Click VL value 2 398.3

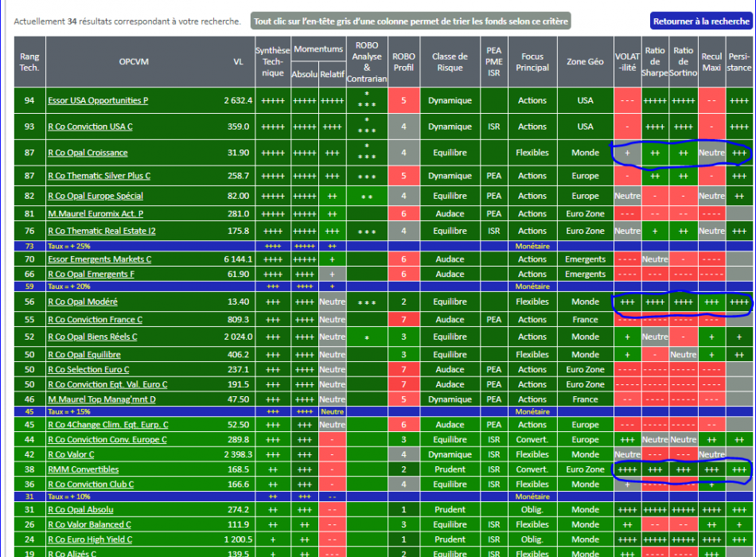click(238, 454)
